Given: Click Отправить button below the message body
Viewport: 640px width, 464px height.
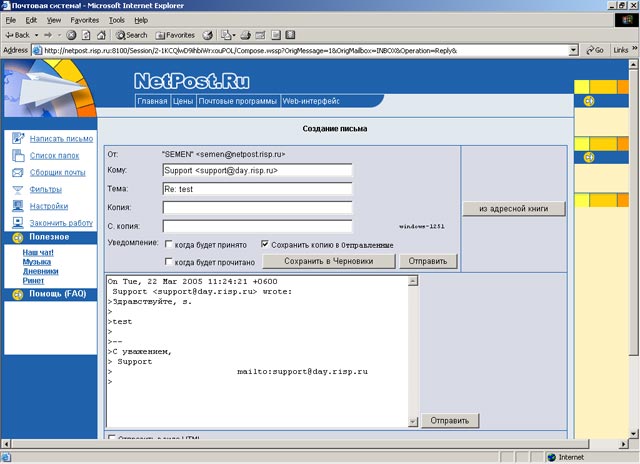Looking at the screenshot, I should tap(449, 420).
